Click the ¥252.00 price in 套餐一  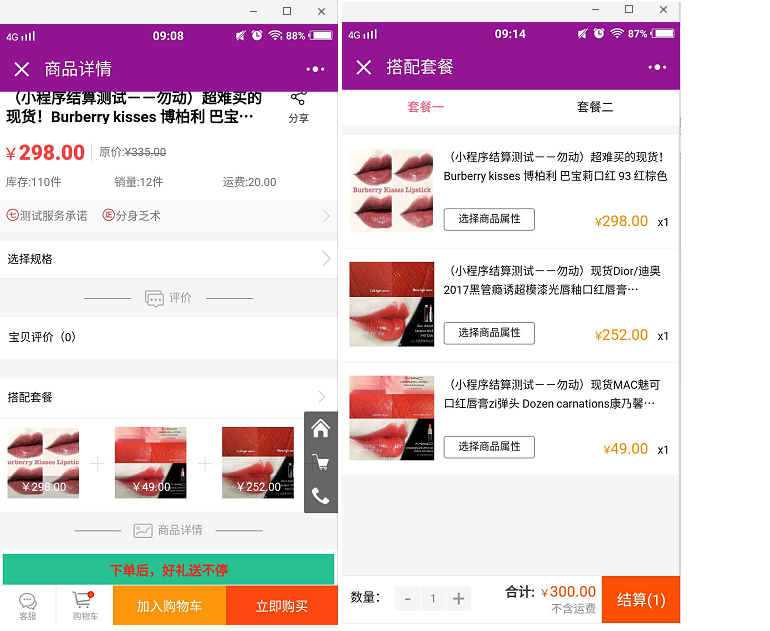click(621, 335)
